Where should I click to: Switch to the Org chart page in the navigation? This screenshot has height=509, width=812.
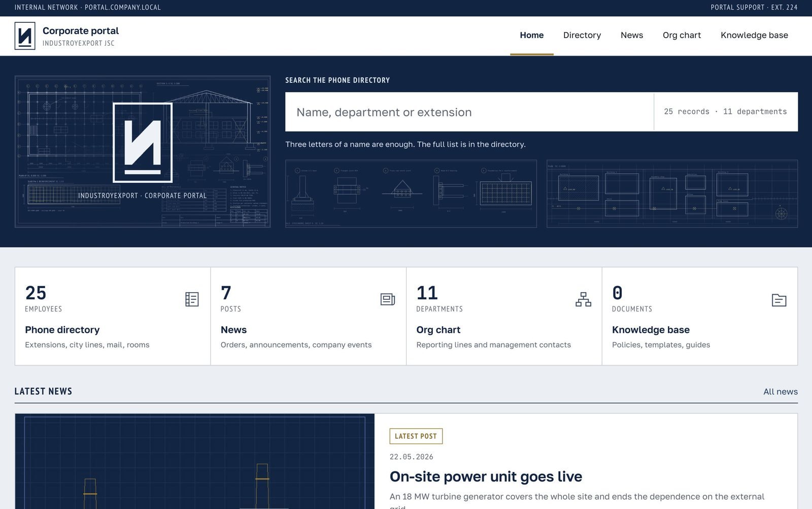(682, 36)
